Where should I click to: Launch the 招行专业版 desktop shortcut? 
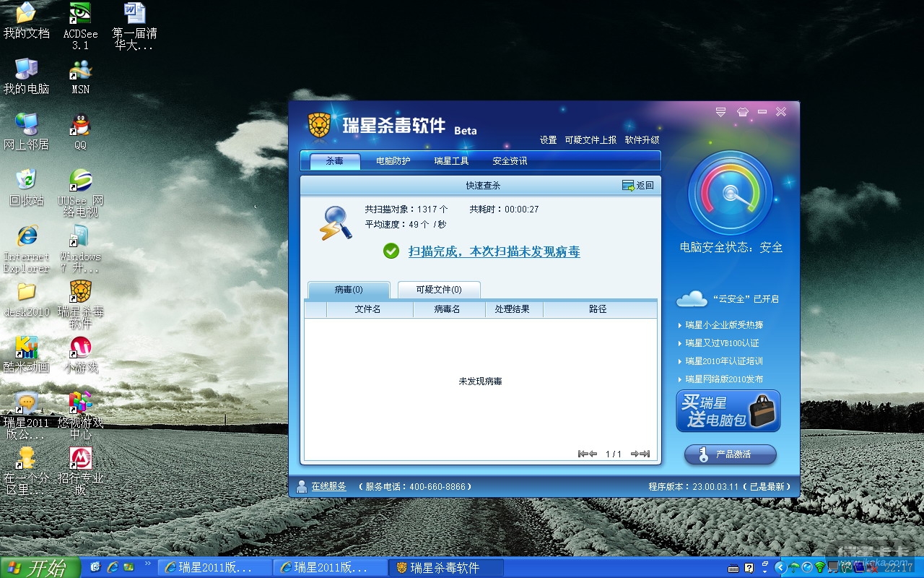click(80, 471)
